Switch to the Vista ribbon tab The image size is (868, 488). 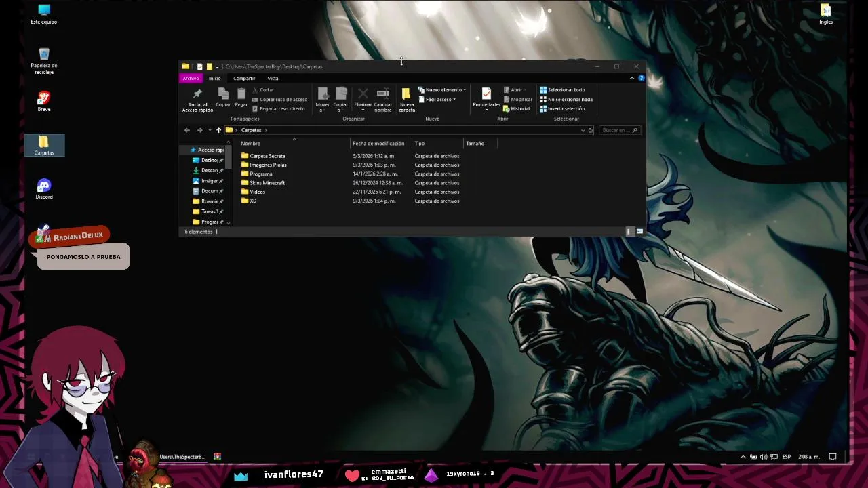(273, 78)
